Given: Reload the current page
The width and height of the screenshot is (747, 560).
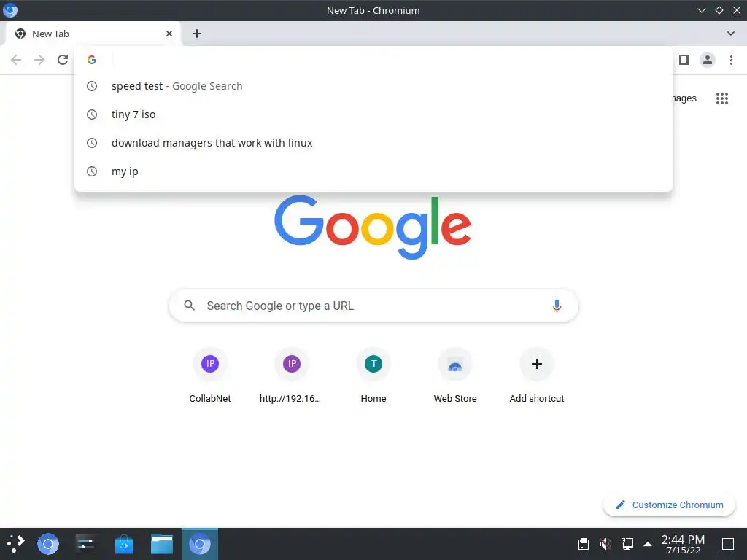Looking at the screenshot, I should [63, 60].
